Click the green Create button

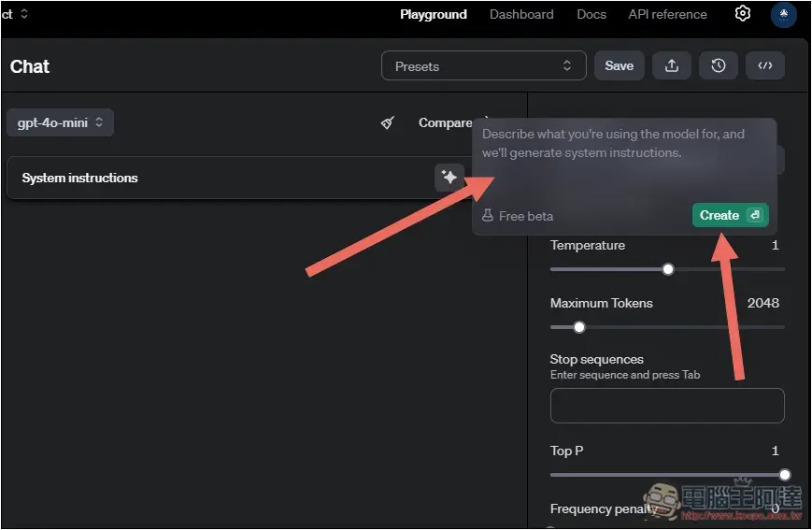pyautogui.click(x=730, y=215)
